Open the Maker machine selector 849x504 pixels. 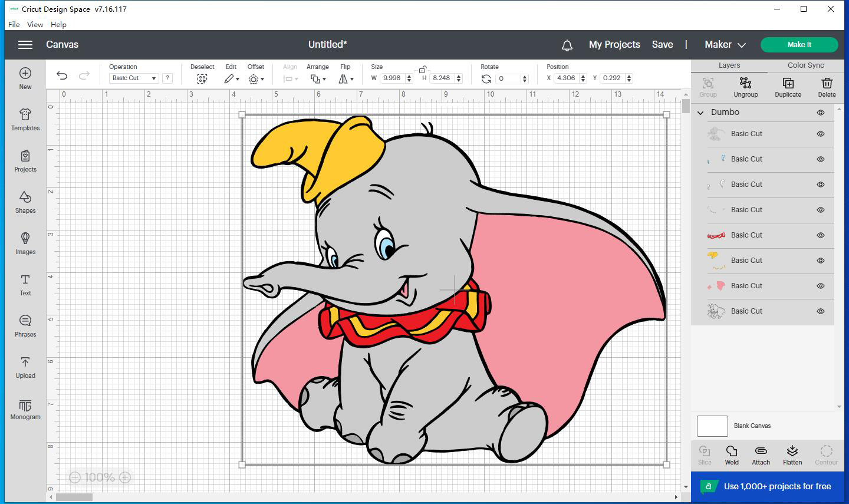(x=725, y=45)
